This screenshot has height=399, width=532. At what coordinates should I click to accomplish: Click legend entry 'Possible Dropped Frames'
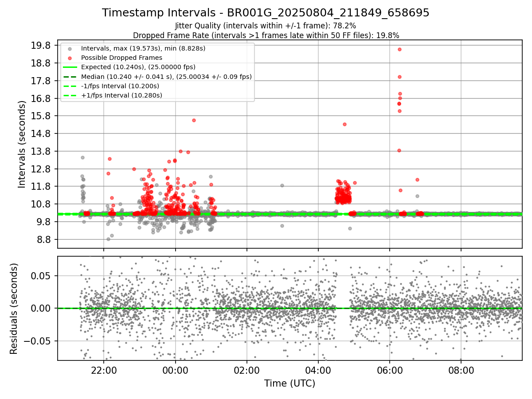[x=121, y=58]
